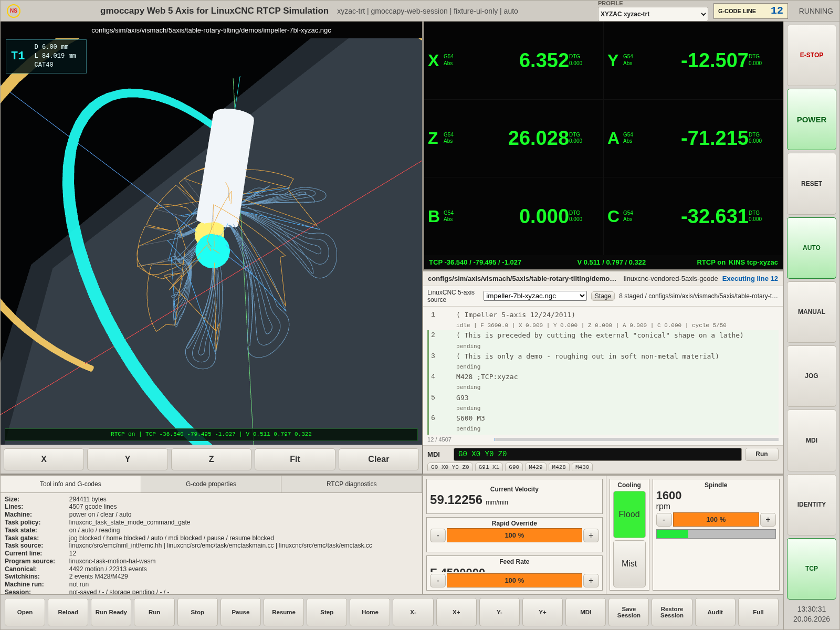Select MDI history chip M428

point(559,467)
